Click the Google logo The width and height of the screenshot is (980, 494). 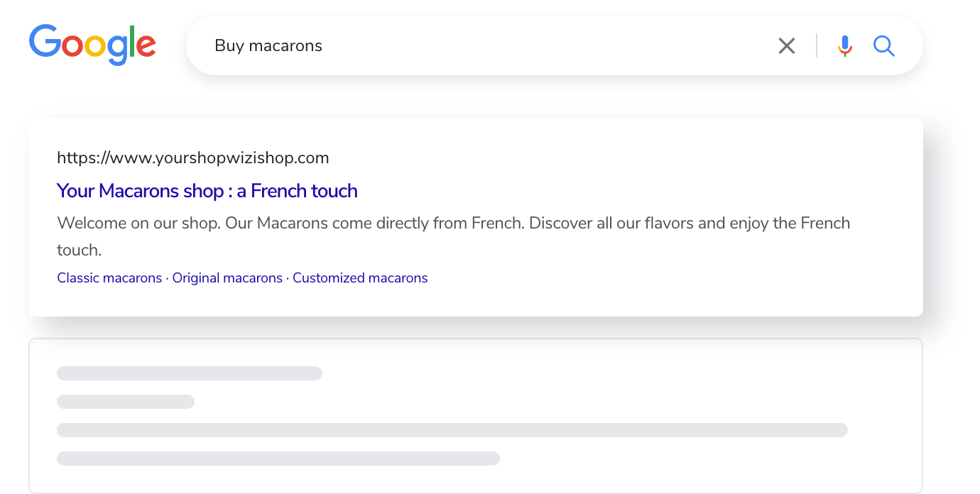click(92, 44)
